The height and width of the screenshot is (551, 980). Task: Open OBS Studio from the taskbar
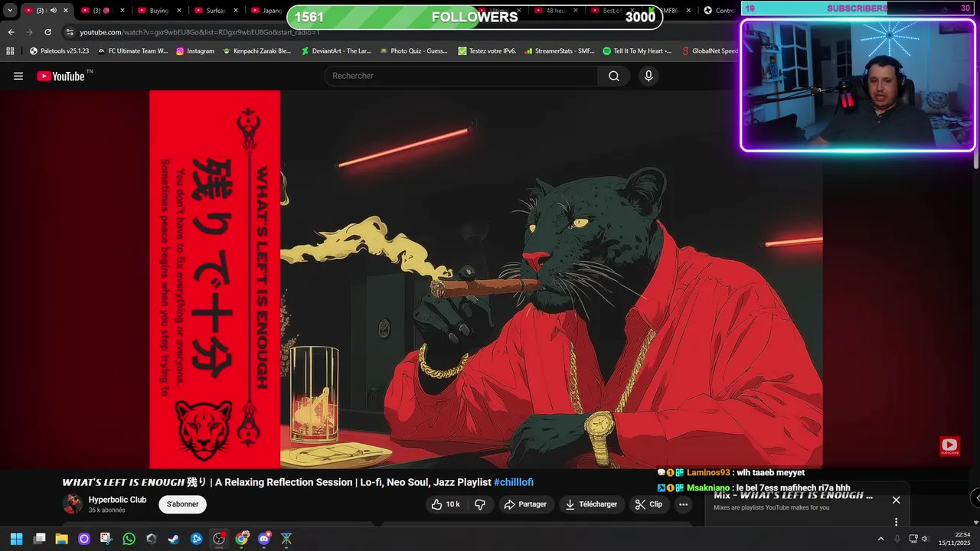pyautogui.click(x=219, y=539)
